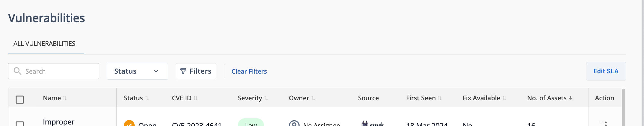Tick the select-all header checkbox
This screenshot has height=126, width=644.
coord(20,99)
